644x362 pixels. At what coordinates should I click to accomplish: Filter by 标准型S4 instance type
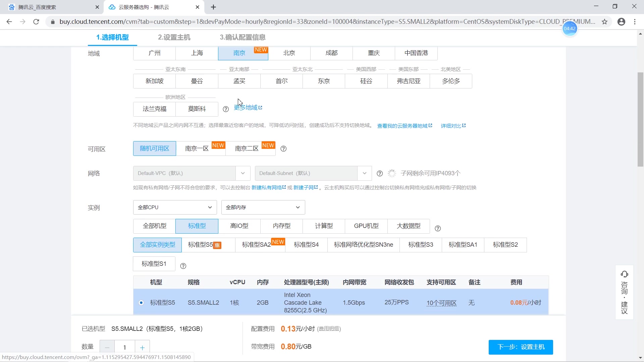(x=306, y=245)
